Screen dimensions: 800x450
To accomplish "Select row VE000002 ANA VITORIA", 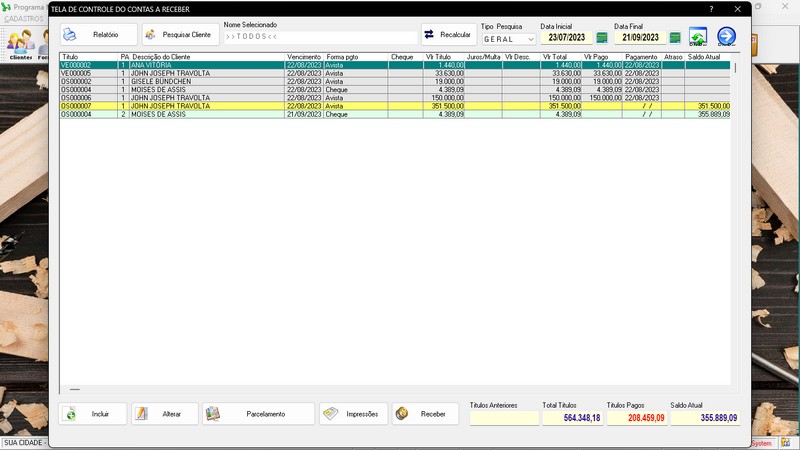I will 395,65.
